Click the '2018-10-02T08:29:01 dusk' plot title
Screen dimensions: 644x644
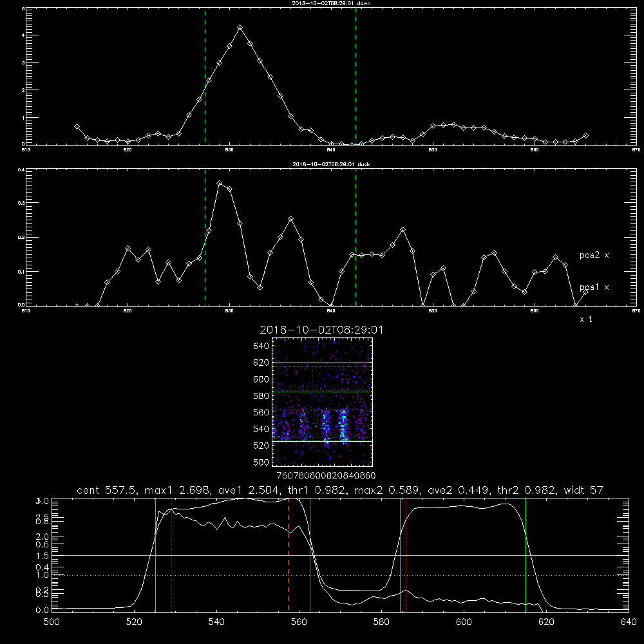(331, 164)
